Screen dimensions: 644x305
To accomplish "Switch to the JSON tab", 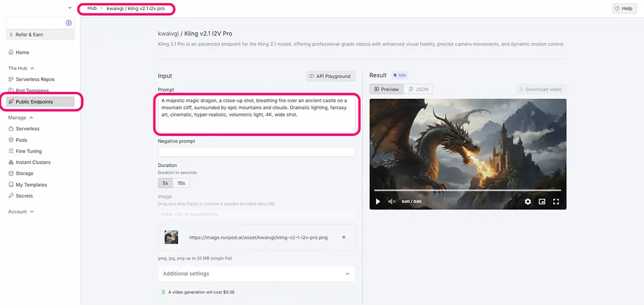I will tap(419, 89).
